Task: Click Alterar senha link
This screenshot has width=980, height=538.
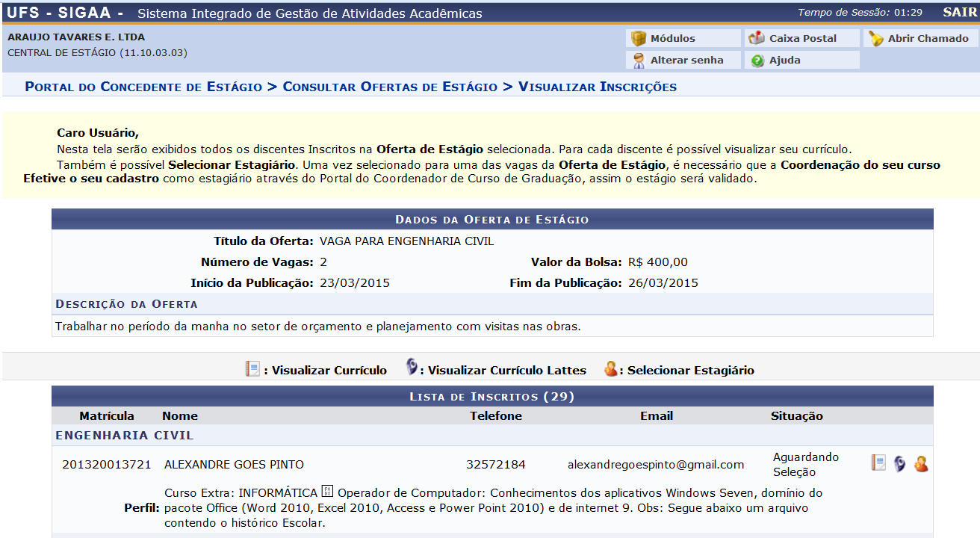Action: coord(683,60)
